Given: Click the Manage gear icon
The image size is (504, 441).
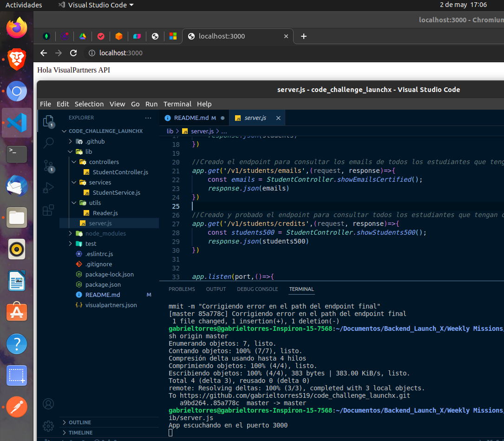Looking at the screenshot, I should (48, 426).
